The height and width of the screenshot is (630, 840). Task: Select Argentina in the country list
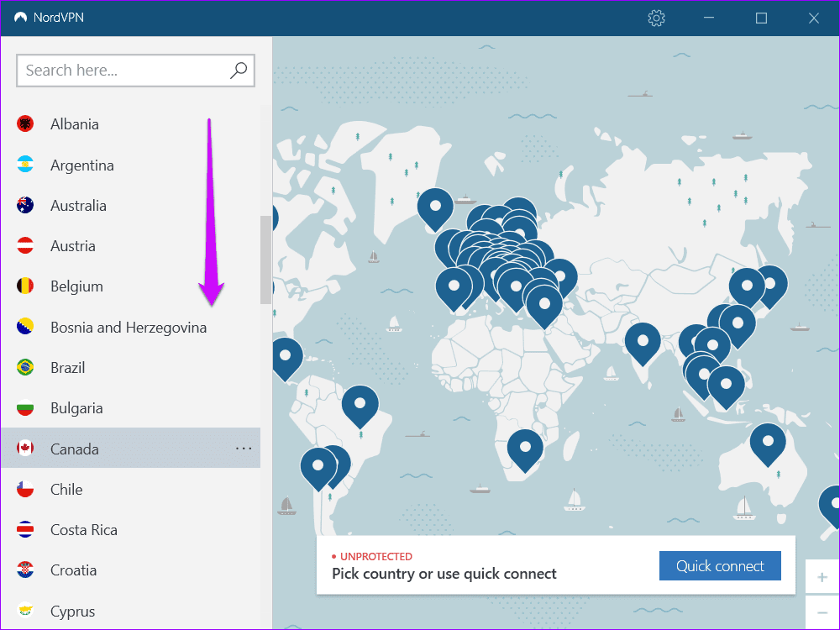click(x=130, y=165)
